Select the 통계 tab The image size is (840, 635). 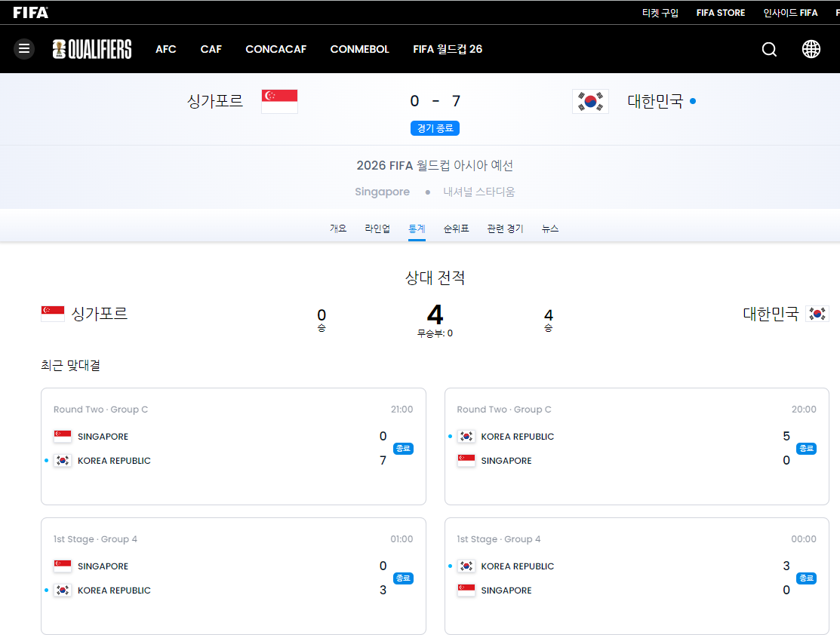coord(417,229)
